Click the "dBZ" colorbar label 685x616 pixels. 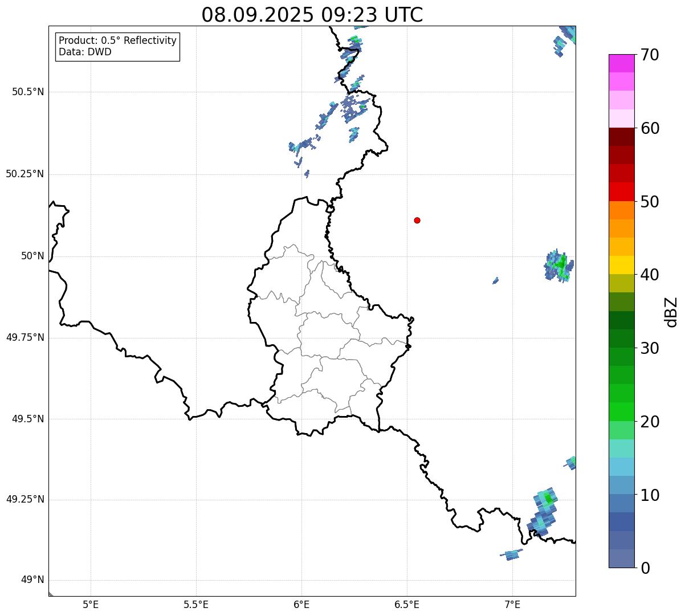click(x=671, y=312)
